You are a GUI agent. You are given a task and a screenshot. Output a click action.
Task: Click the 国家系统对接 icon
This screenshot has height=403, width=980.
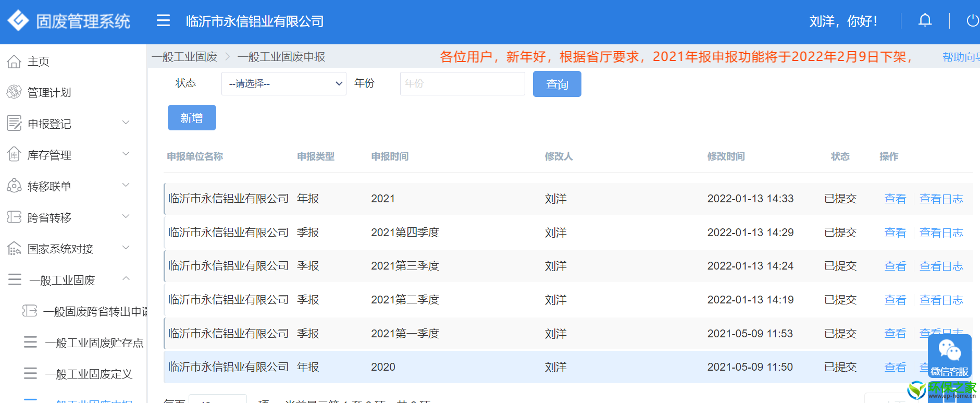[x=14, y=248]
